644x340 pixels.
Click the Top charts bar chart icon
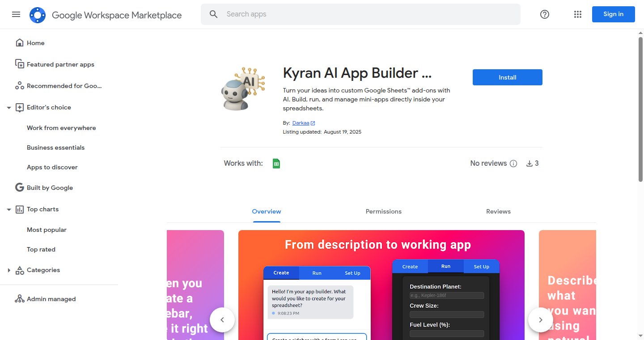(x=20, y=209)
